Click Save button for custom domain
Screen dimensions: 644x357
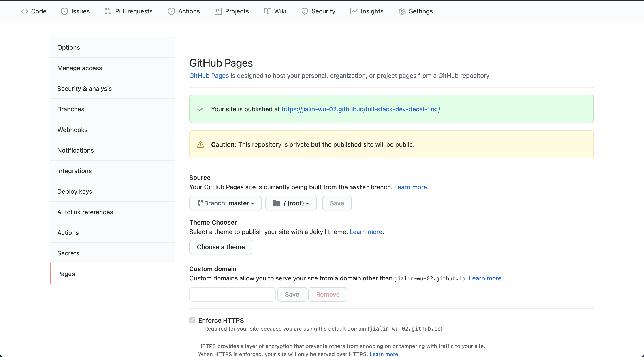coord(292,294)
